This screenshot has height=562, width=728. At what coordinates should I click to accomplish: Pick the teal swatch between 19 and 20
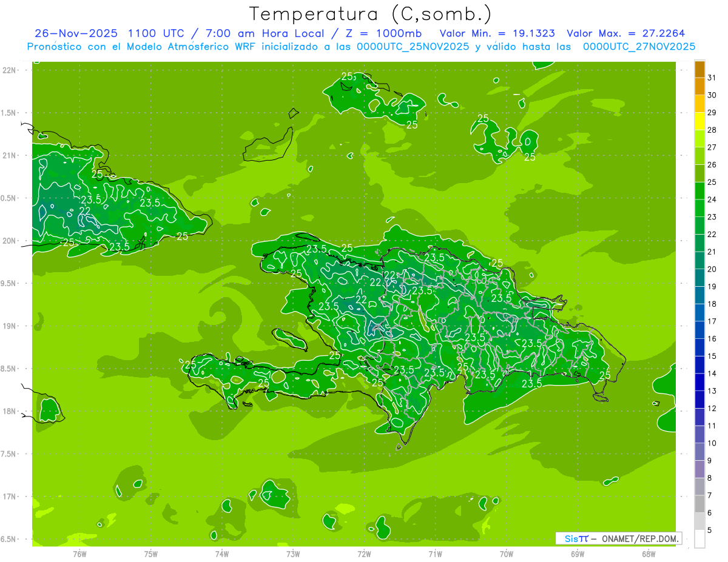pos(699,278)
